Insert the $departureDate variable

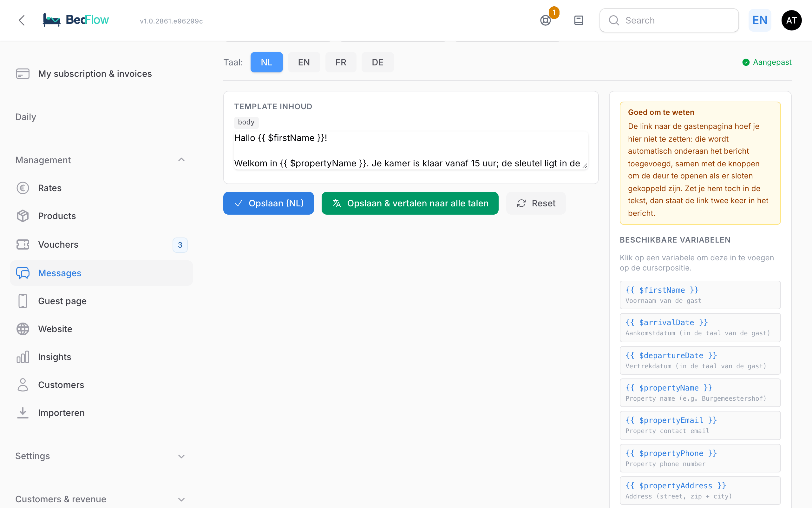coord(700,360)
